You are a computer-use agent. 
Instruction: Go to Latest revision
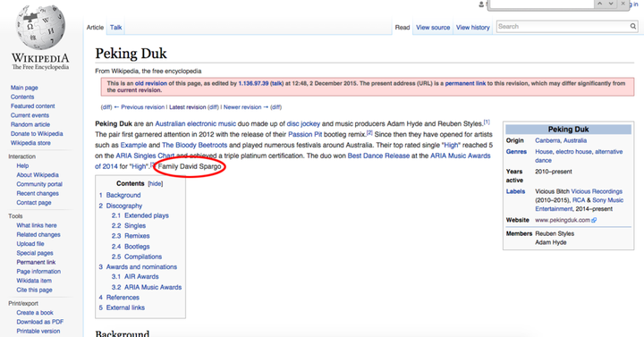click(x=187, y=107)
